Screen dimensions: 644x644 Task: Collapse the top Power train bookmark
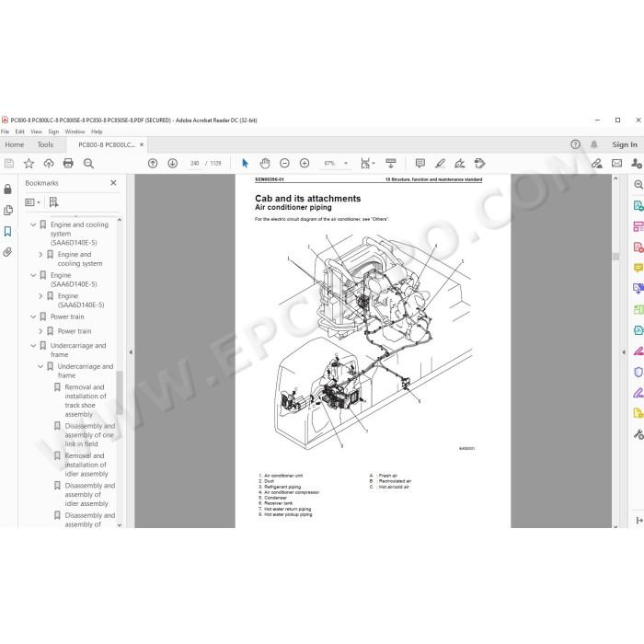(x=33, y=316)
